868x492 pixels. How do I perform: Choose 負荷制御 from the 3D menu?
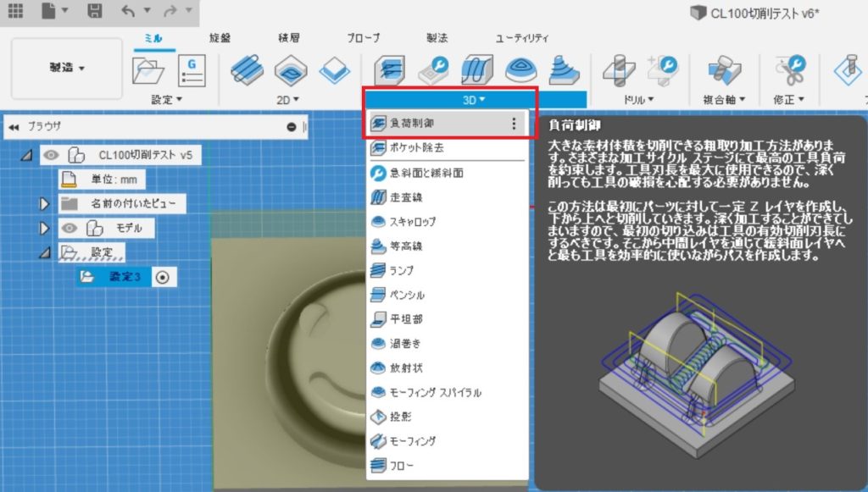point(448,124)
